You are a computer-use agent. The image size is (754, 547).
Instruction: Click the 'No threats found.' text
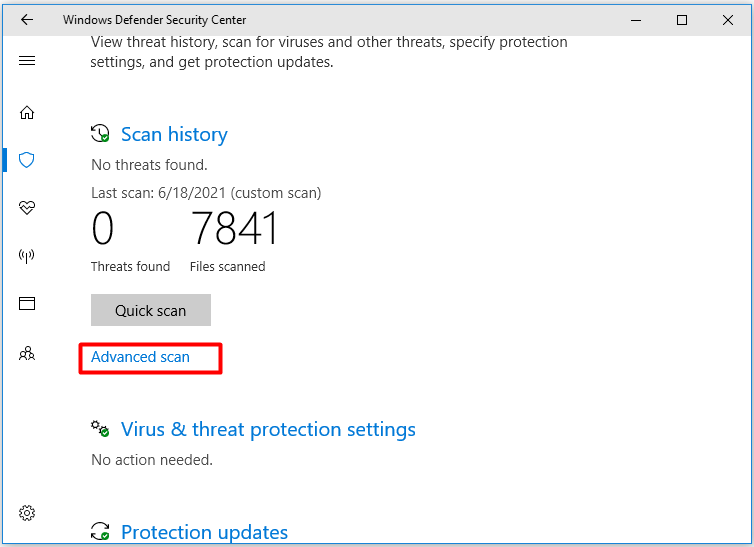pyautogui.click(x=150, y=165)
